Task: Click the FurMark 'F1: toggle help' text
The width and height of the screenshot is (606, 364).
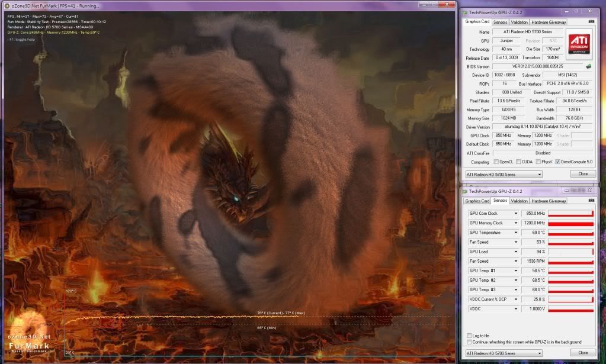Action: click(x=22, y=40)
